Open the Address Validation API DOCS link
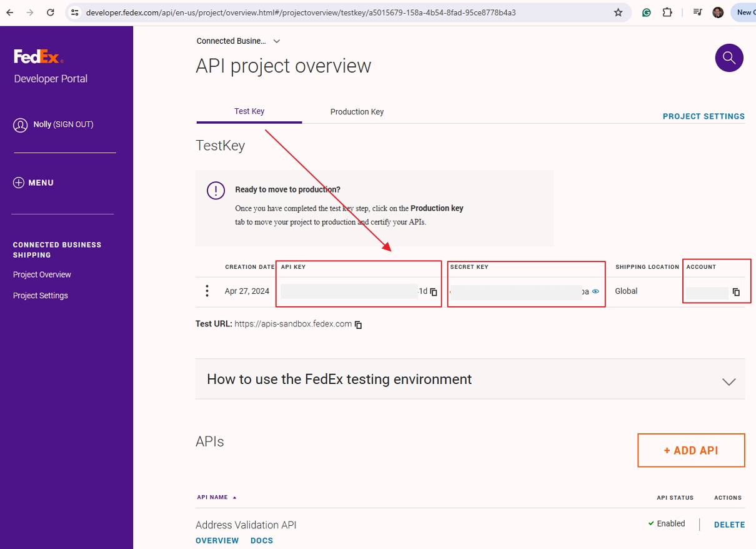The image size is (756, 549). (262, 541)
